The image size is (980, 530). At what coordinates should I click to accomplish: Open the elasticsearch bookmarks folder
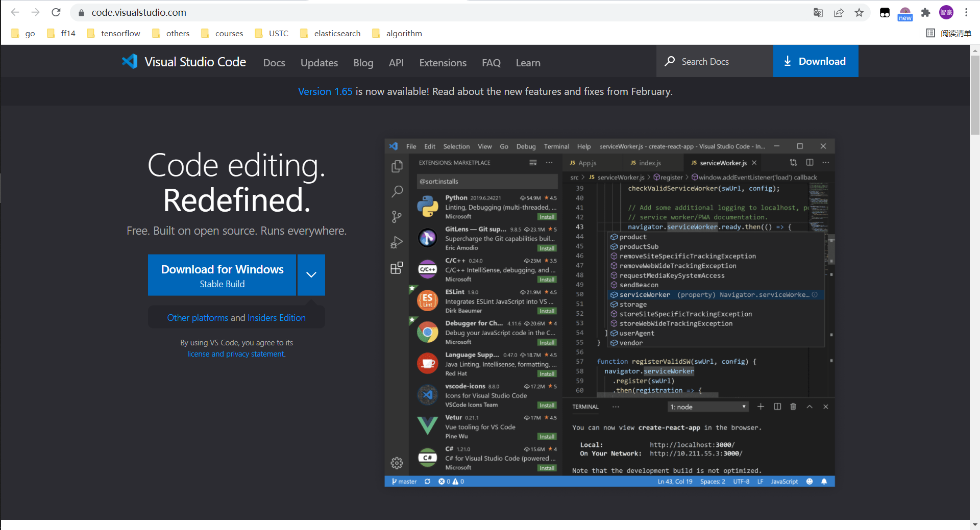click(x=330, y=33)
